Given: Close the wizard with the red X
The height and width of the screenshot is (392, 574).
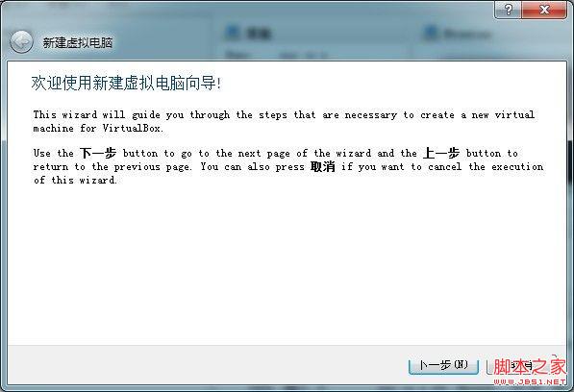Looking at the screenshot, I should pos(544,10).
